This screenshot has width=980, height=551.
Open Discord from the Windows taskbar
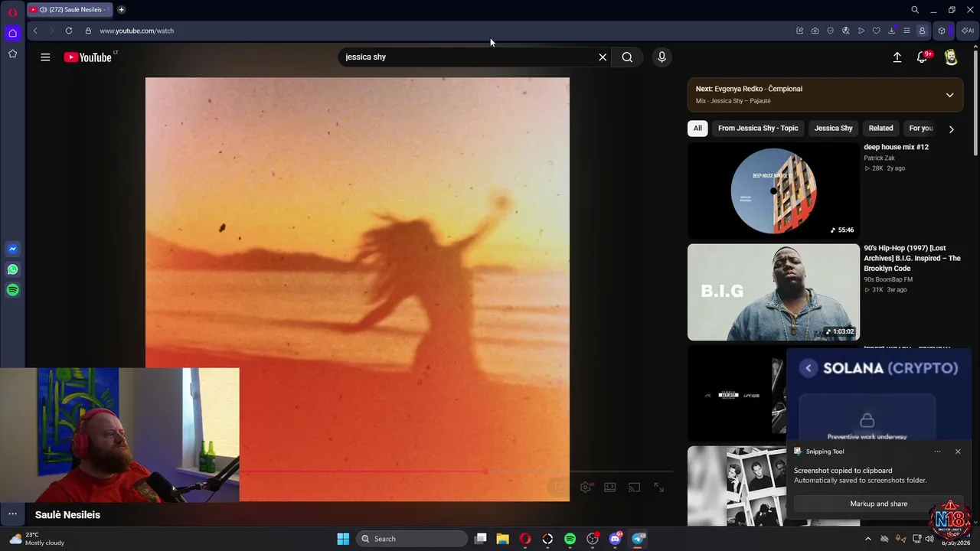click(x=616, y=539)
